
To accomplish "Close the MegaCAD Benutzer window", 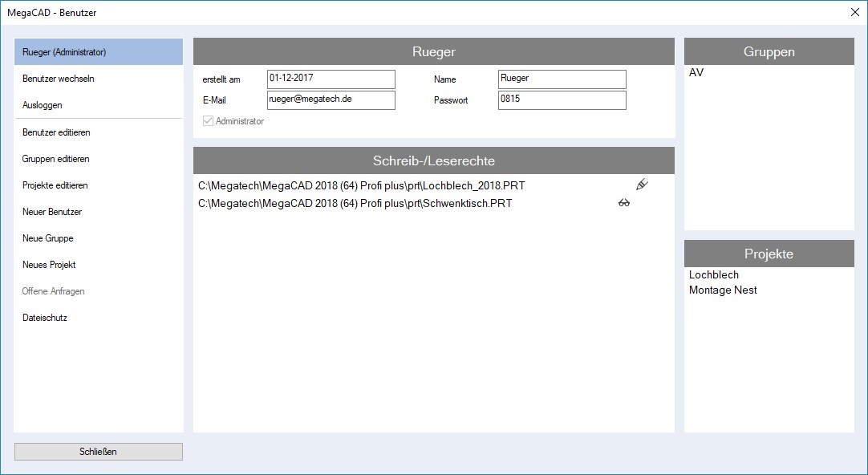I will [x=854, y=12].
